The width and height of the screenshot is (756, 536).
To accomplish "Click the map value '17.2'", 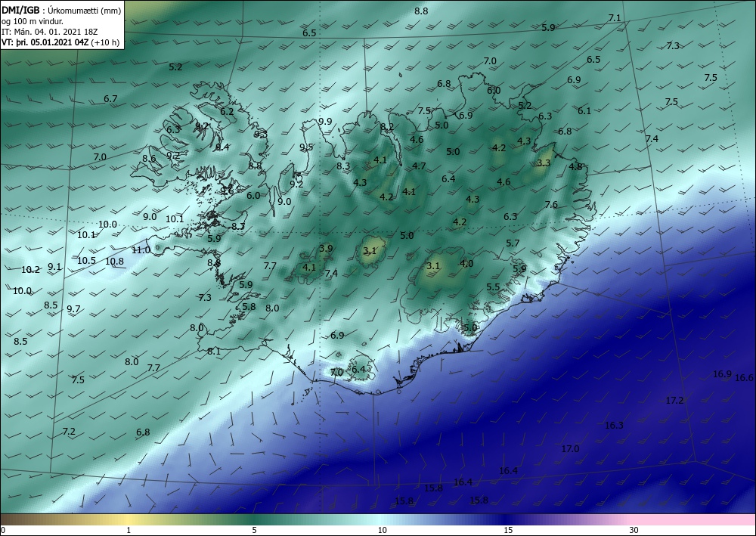I will (674, 401).
